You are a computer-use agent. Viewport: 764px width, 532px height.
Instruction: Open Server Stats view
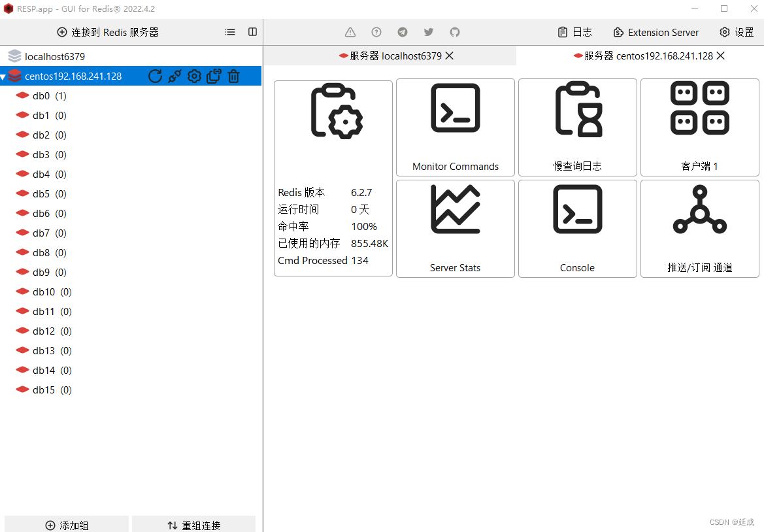455,229
